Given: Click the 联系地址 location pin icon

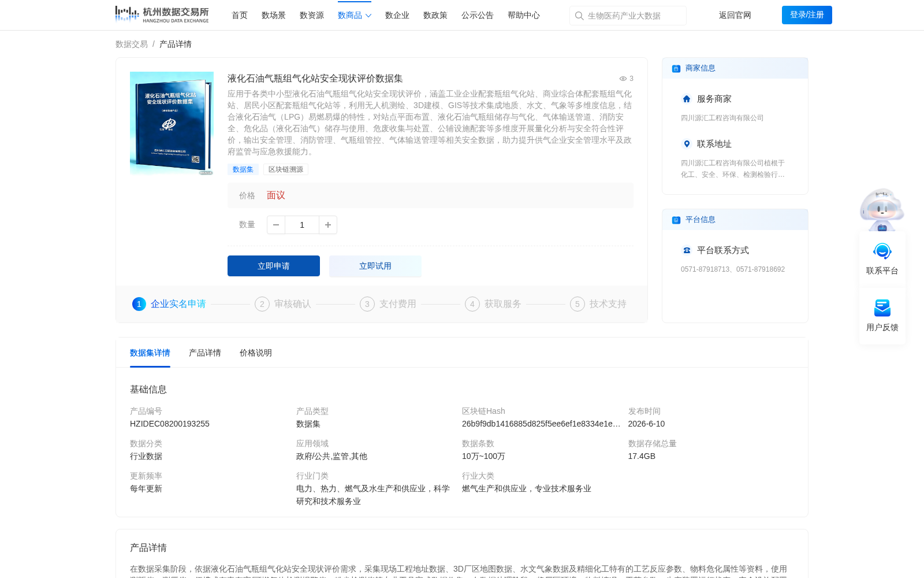Looking at the screenshot, I should point(687,144).
